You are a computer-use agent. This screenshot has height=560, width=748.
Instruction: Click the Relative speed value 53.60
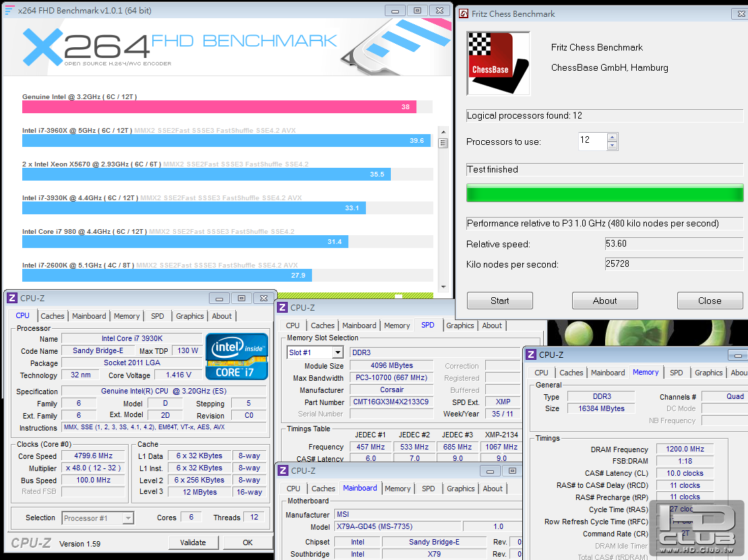(x=674, y=243)
